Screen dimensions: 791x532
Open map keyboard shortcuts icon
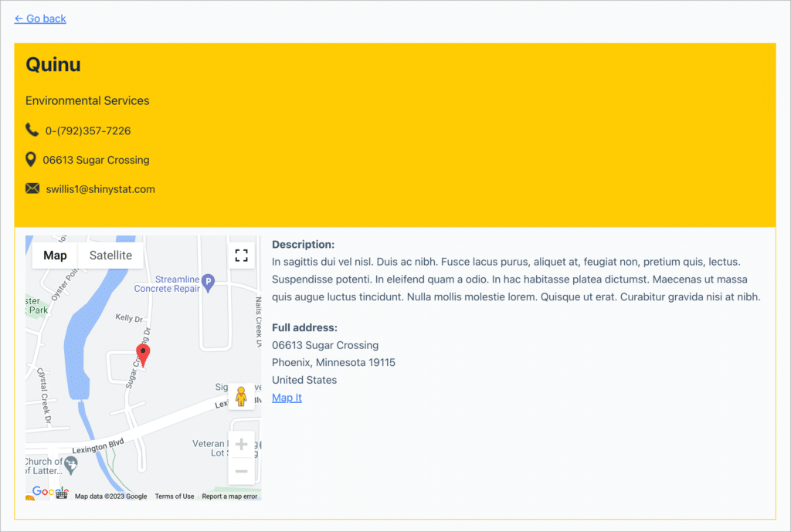(x=62, y=495)
